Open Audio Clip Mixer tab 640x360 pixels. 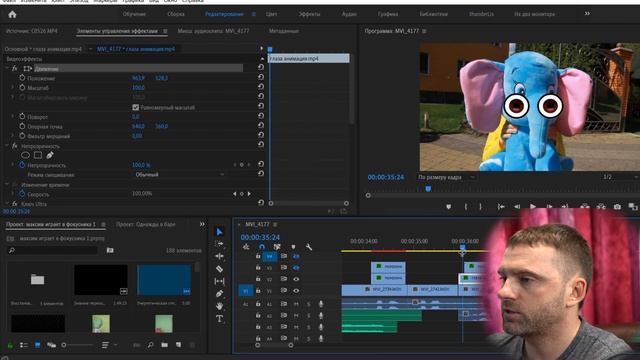(213, 31)
